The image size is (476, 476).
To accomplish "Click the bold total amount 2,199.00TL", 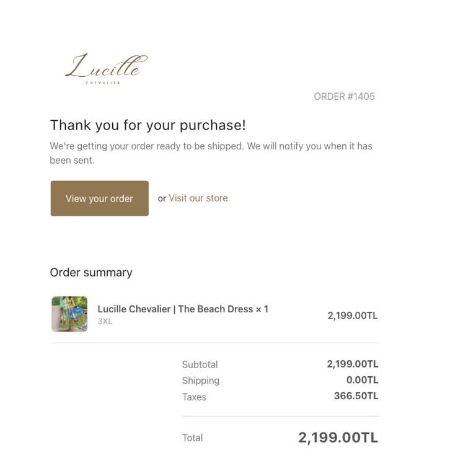I will (x=338, y=438).
